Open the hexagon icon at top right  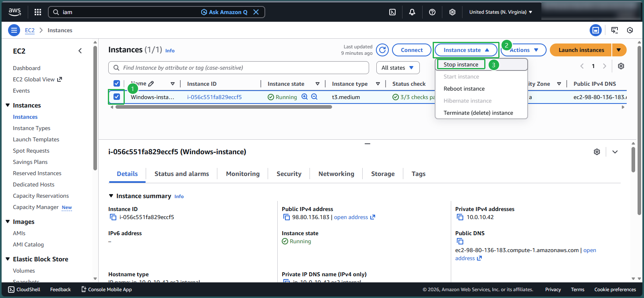(x=630, y=30)
